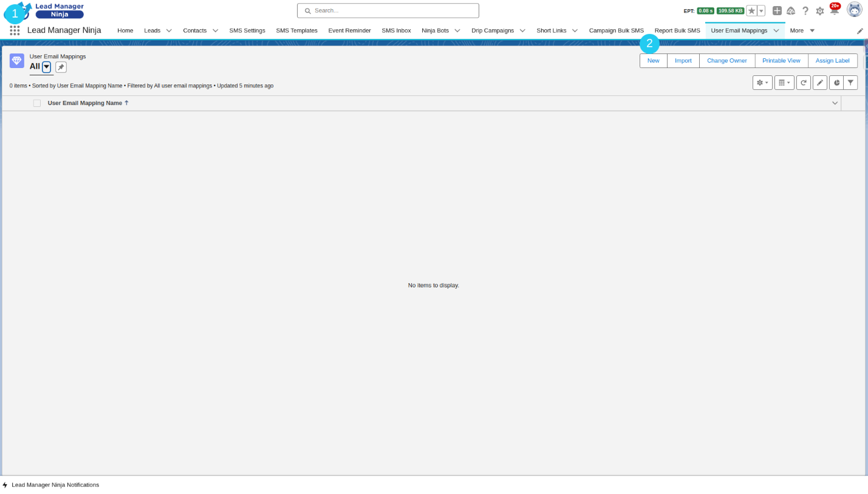
Task: Open the Setup gear icon
Action: [x=820, y=11]
